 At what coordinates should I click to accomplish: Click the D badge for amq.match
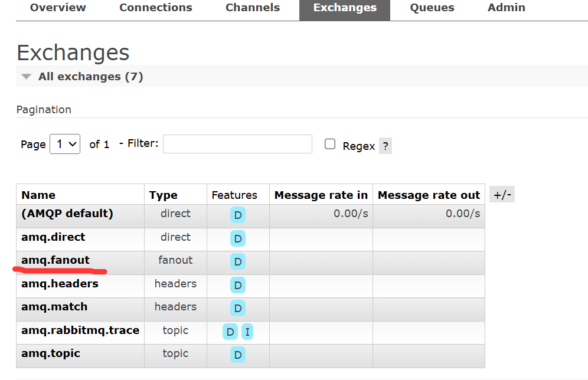[x=238, y=308]
